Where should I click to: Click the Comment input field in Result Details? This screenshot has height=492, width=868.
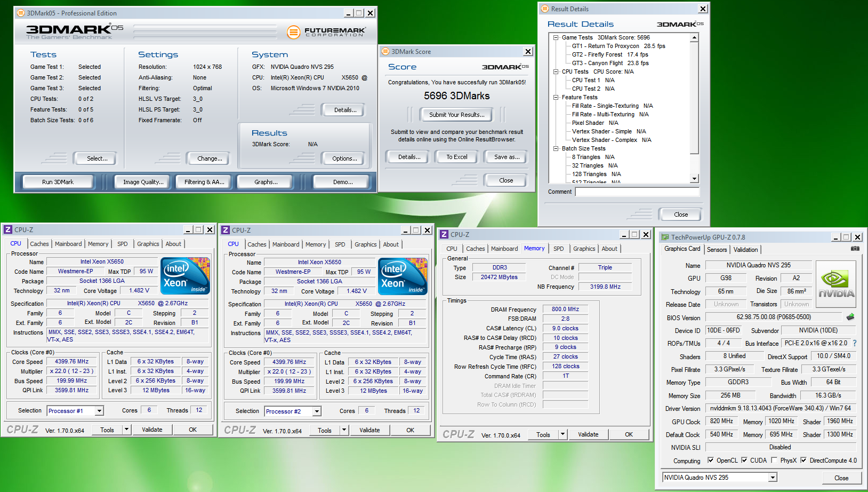point(637,192)
